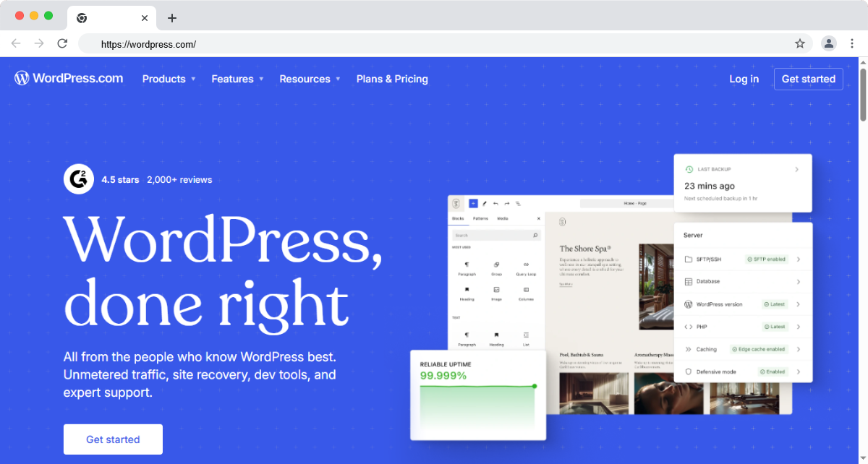Click the Last Backup clock icon
Image resolution: width=868 pixels, height=464 pixels.
tap(689, 169)
